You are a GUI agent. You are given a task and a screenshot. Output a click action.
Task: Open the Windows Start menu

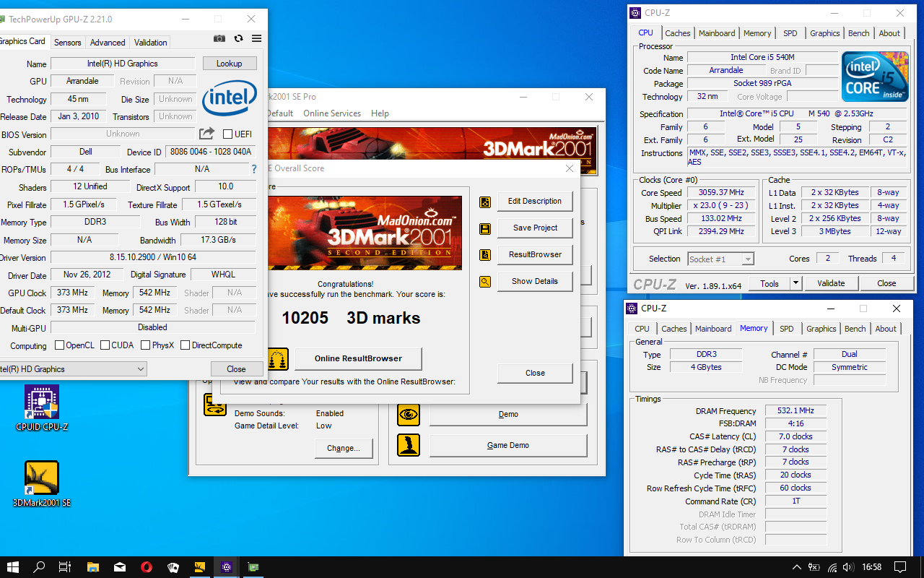coord(12,567)
